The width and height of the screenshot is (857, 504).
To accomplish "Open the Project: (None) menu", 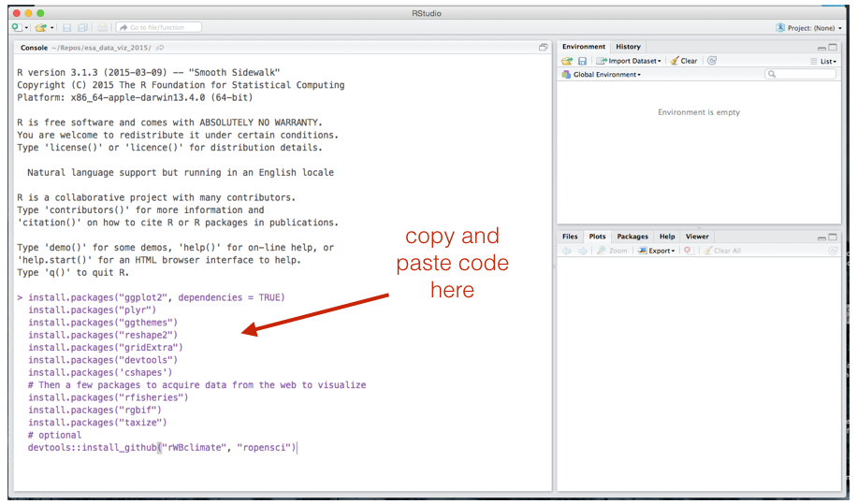I will click(814, 28).
